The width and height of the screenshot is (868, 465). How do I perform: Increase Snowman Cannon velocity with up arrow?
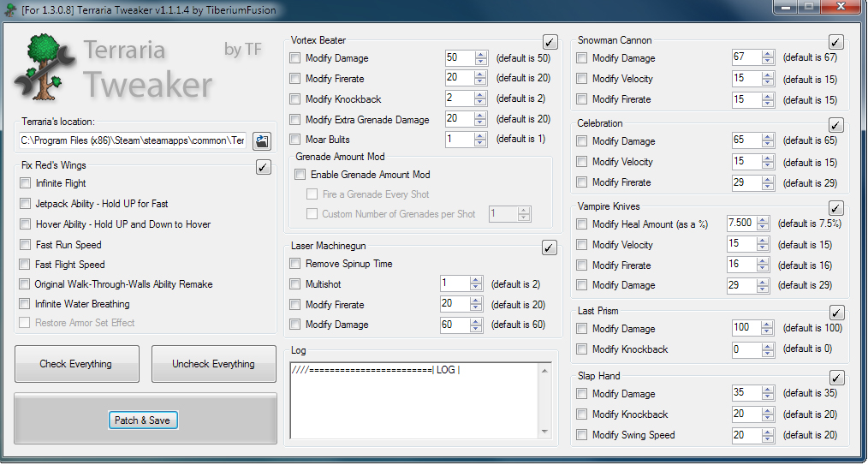(767, 75)
